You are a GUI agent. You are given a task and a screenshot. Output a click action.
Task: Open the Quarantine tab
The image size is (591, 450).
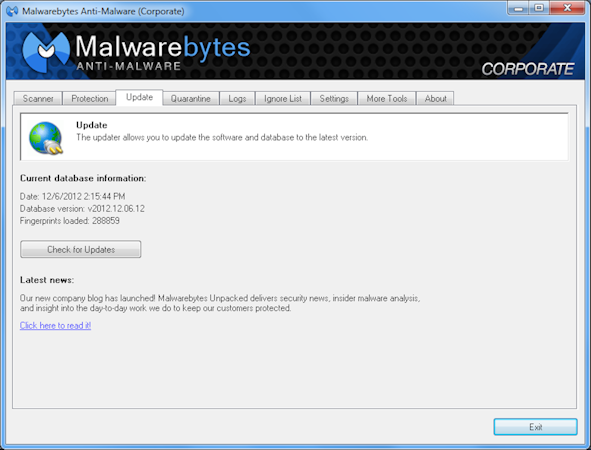[190, 98]
